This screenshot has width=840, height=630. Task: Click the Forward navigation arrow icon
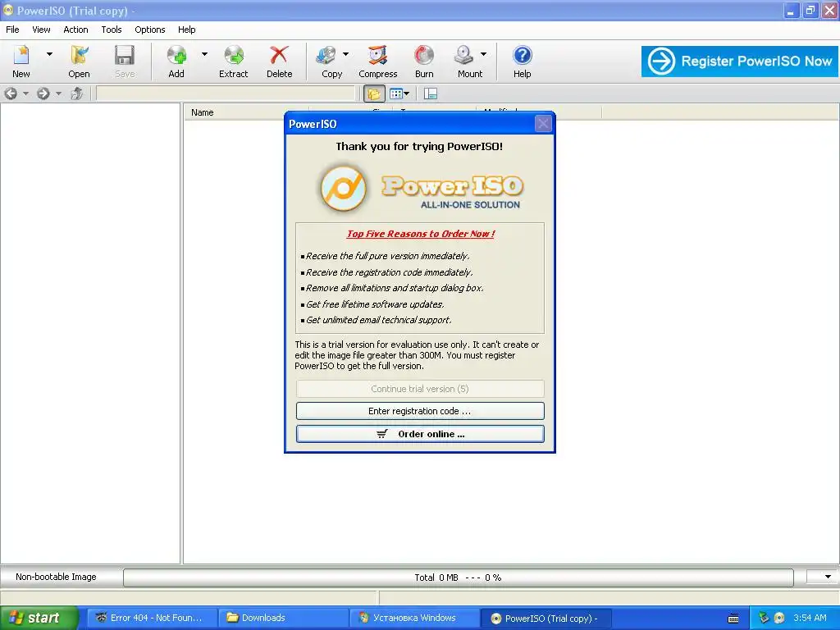(43, 94)
